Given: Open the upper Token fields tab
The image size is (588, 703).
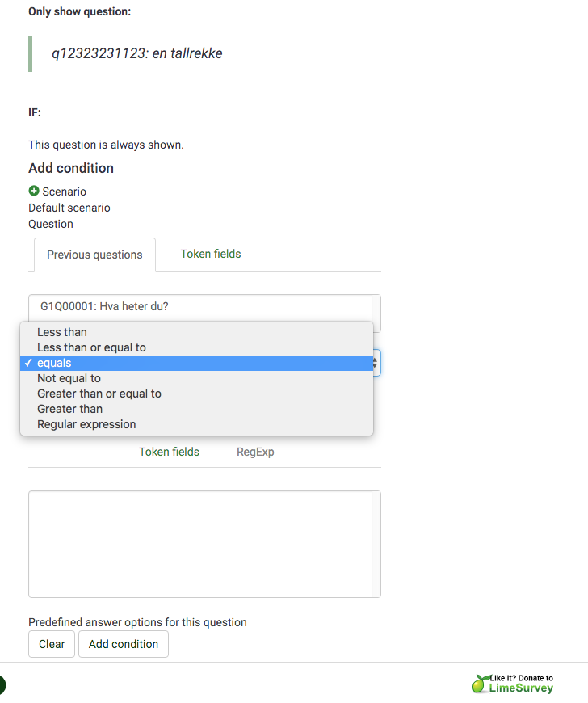Looking at the screenshot, I should (211, 254).
